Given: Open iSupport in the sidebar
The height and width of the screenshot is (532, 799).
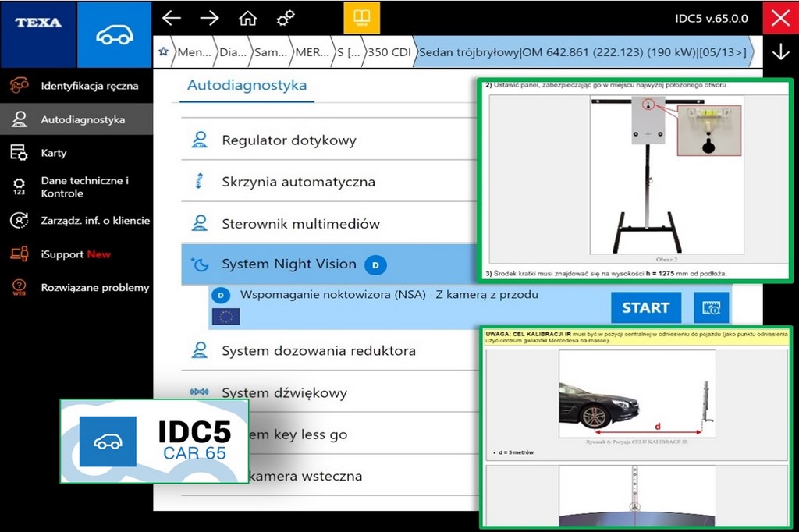Looking at the screenshot, I should coord(76,254).
